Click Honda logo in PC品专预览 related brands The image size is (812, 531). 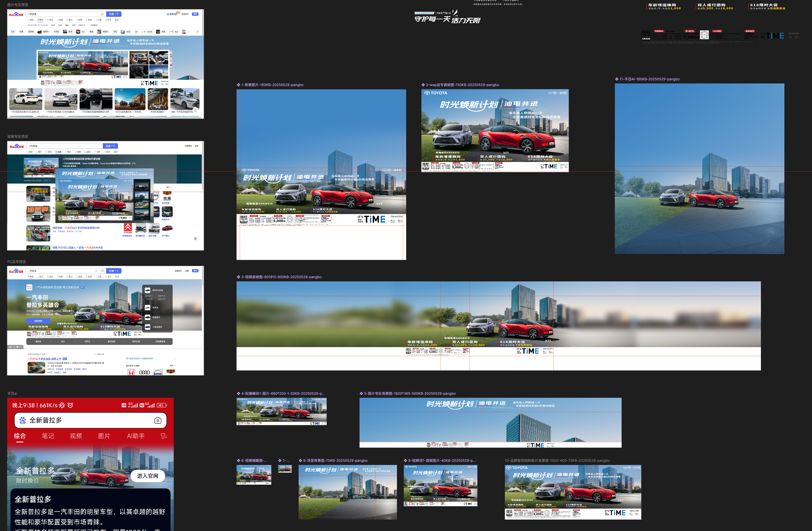131,372
